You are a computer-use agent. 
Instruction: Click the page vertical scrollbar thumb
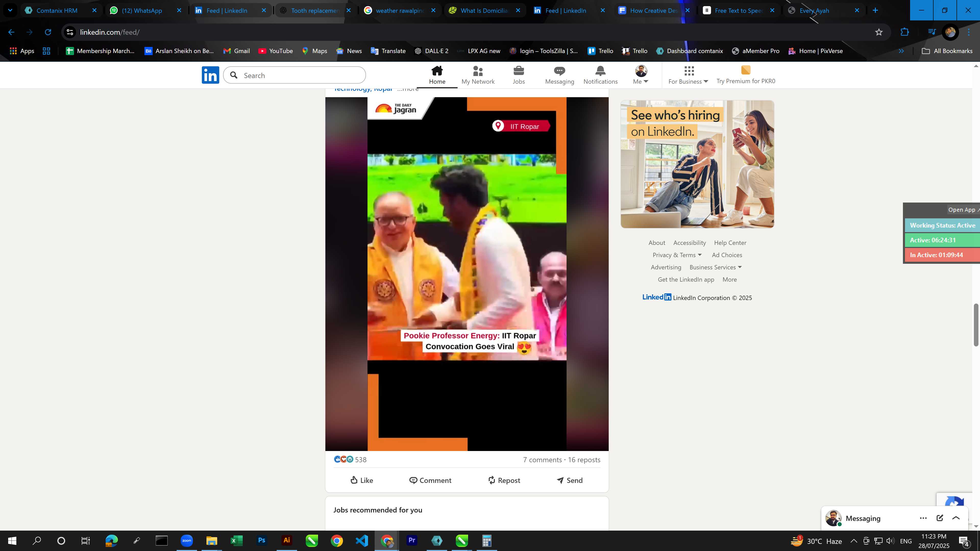pyautogui.click(x=976, y=325)
